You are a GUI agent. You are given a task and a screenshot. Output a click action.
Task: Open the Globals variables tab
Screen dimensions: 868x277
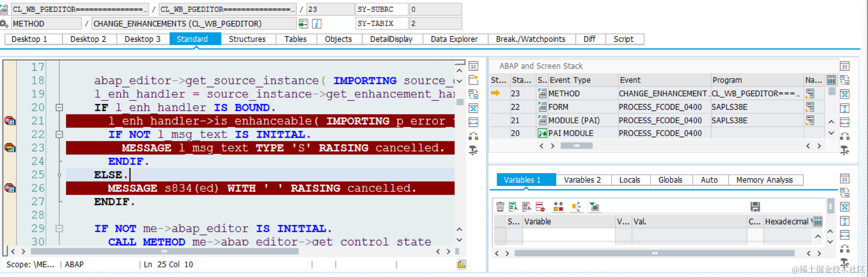click(x=671, y=180)
